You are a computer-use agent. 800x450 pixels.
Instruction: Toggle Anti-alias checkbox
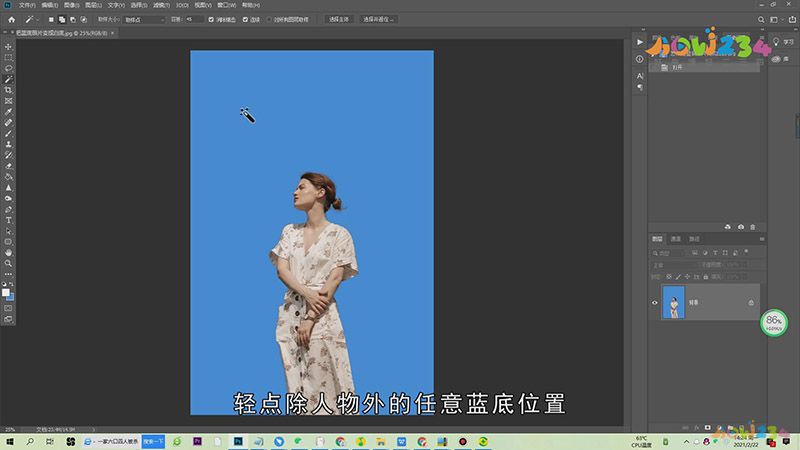(211, 19)
